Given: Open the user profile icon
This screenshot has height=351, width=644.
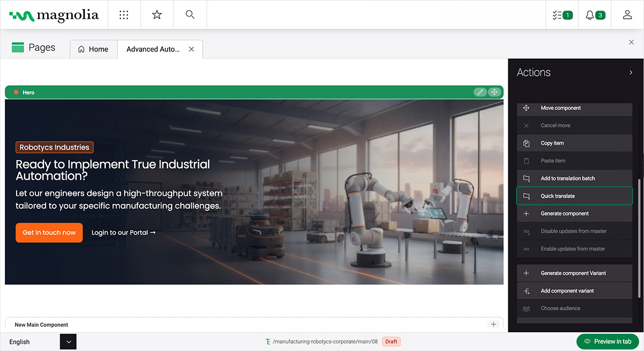Looking at the screenshot, I should 627,14.
